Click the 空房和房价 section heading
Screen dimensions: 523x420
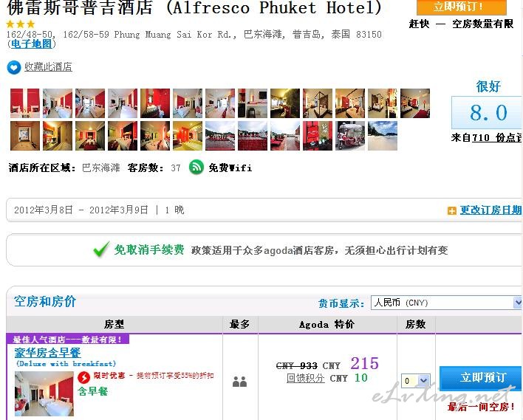(45, 301)
